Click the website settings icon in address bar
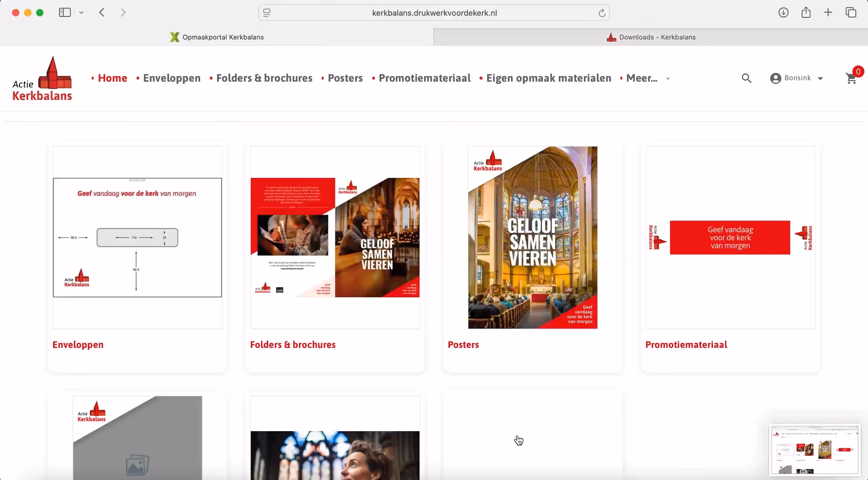868x480 pixels. (267, 13)
